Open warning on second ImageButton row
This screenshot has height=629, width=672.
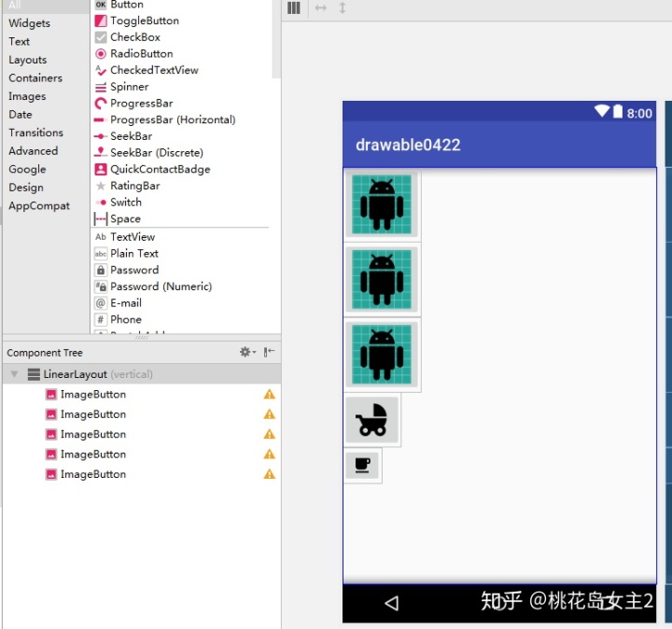coord(269,414)
